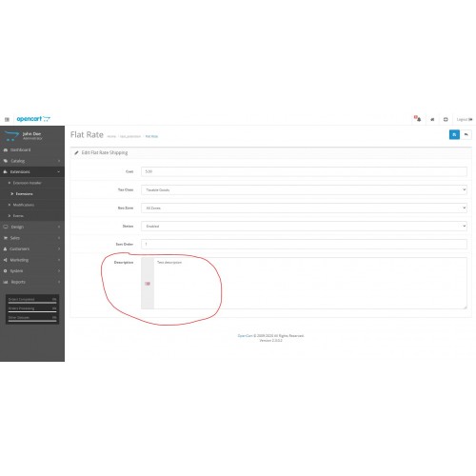Click the opencart logo
This screenshot has width=476, height=476.
33,119
